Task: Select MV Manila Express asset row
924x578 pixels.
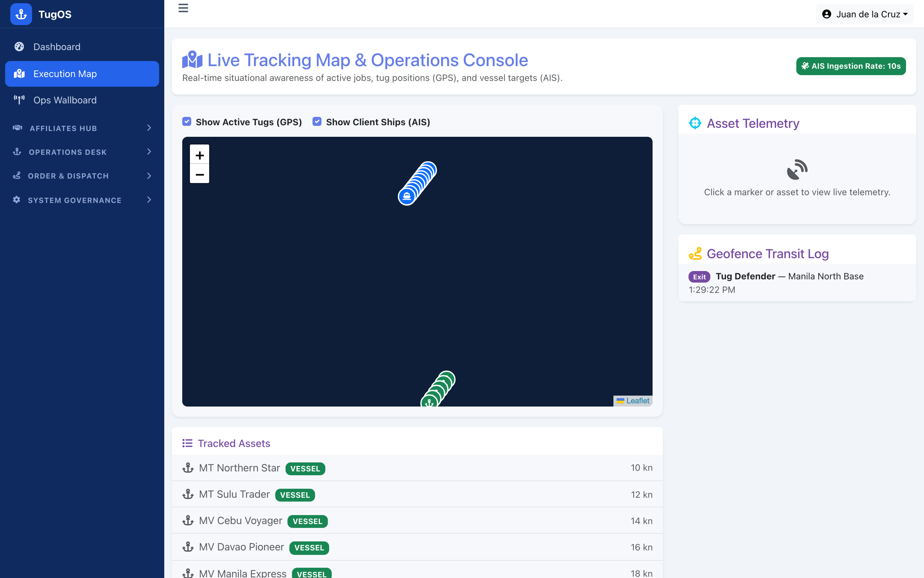Action: (x=417, y=570)
